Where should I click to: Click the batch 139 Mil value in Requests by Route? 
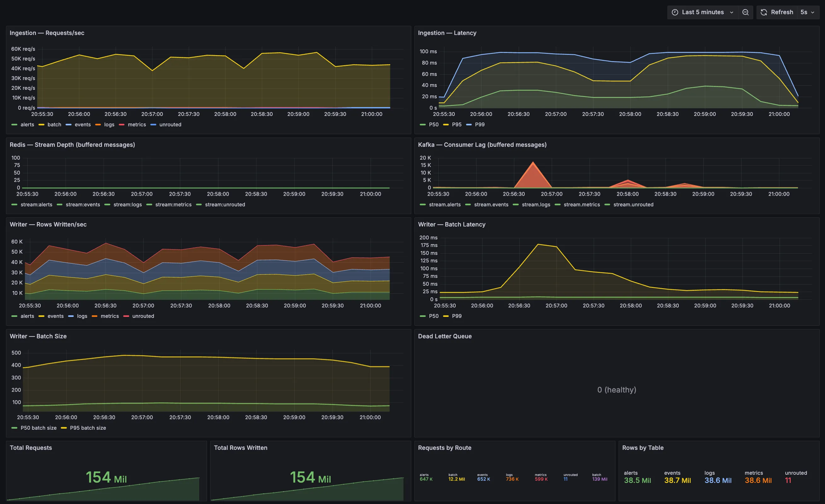(600, 479)
